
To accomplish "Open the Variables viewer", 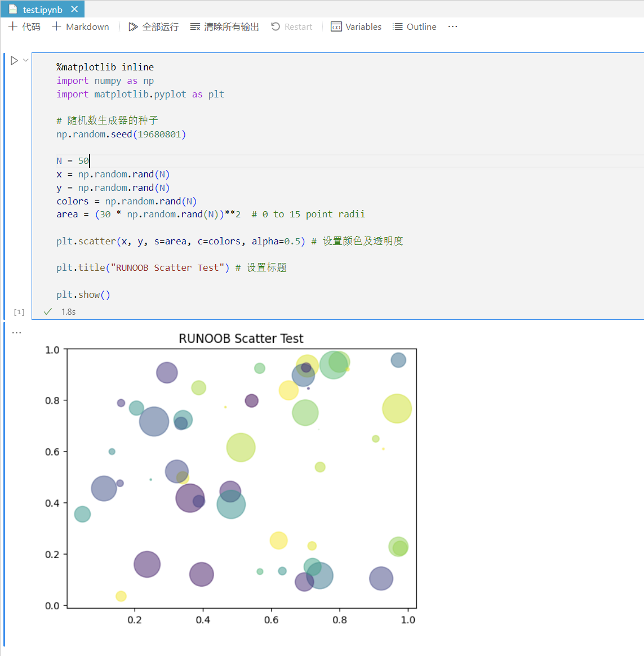I will [x=356, y=26].
